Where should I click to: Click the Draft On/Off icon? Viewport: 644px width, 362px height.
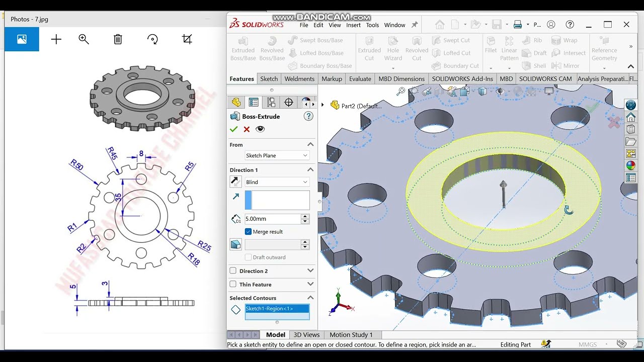[235, 244]
